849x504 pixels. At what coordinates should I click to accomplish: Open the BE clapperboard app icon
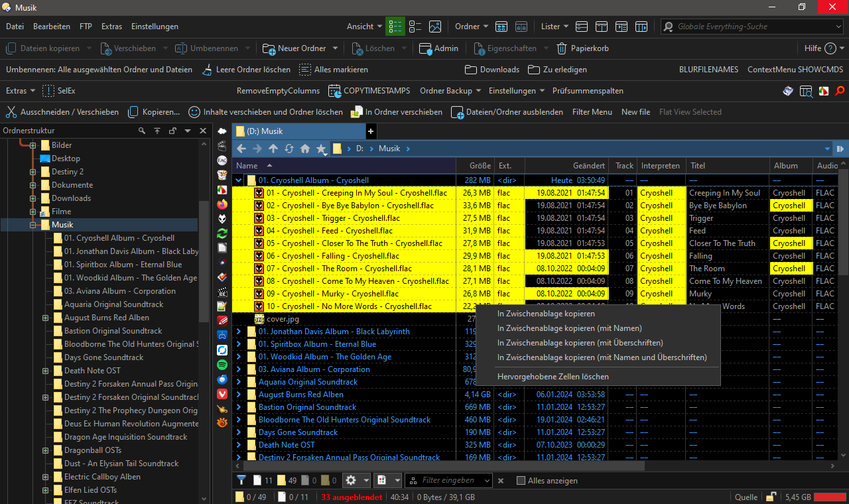pos(222,292)
